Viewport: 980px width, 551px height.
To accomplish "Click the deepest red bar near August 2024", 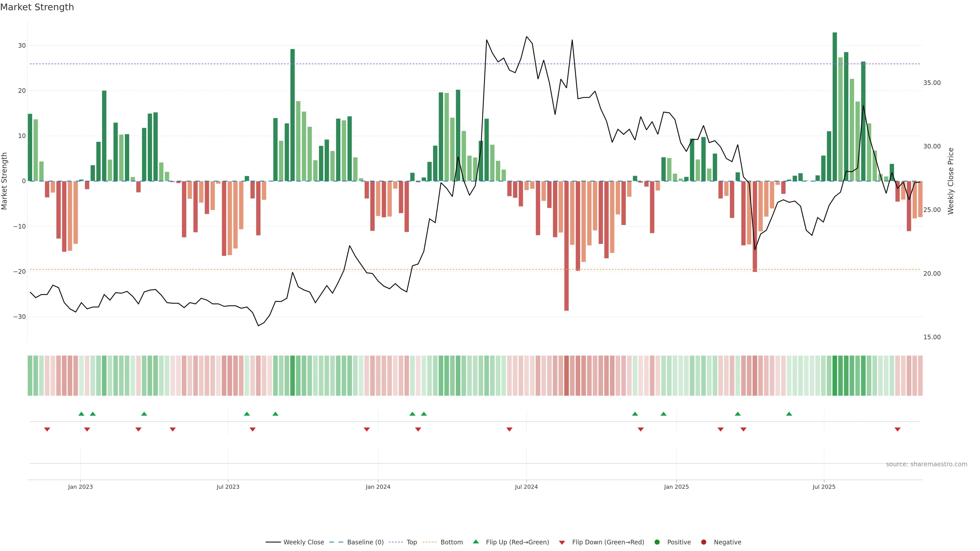I will pyautogui.click(x=567, y=246).
